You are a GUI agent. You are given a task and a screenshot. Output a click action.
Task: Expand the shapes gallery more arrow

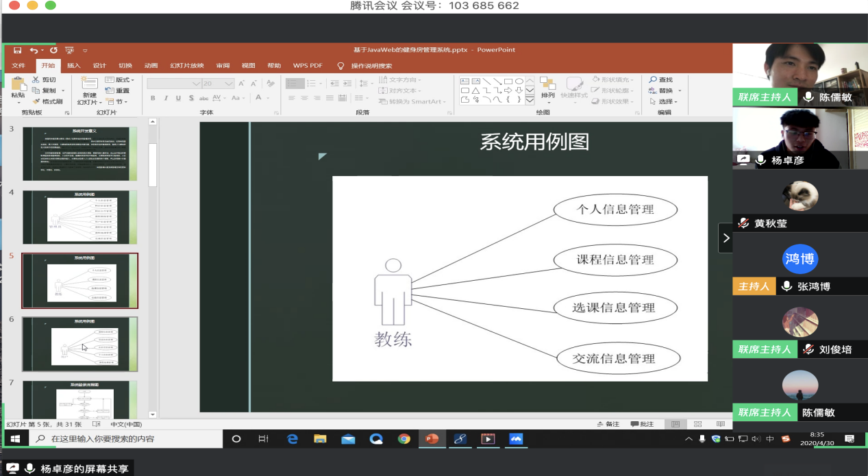click(530, 101)
